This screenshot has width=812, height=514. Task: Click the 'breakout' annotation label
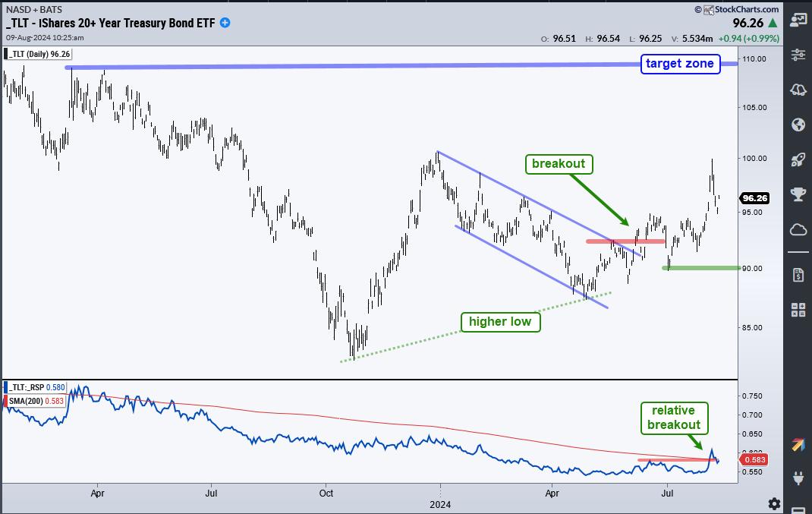pyautogui.click(x=559, y=164)
